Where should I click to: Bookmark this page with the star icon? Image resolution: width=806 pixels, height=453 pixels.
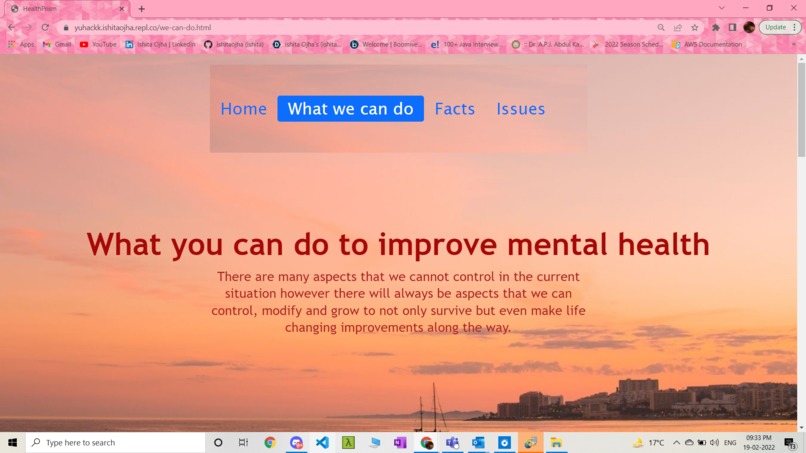click(x=694, y=27)
